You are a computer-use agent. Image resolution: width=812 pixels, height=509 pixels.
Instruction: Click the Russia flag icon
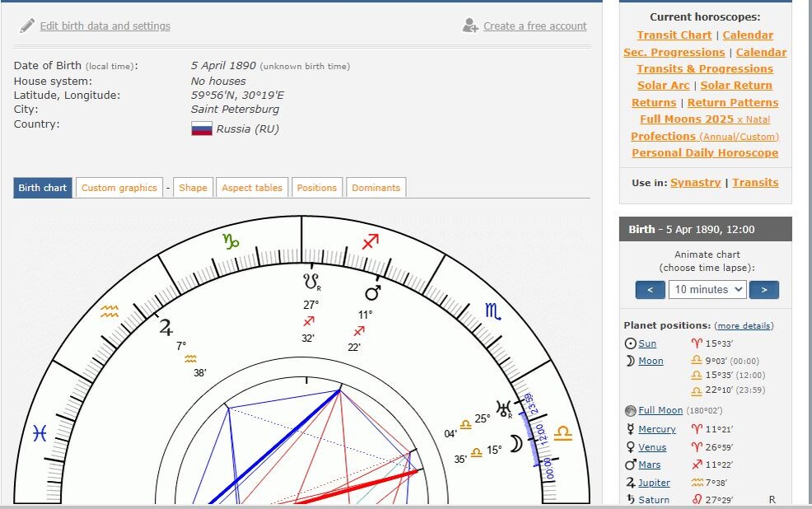tap(202, 129)
